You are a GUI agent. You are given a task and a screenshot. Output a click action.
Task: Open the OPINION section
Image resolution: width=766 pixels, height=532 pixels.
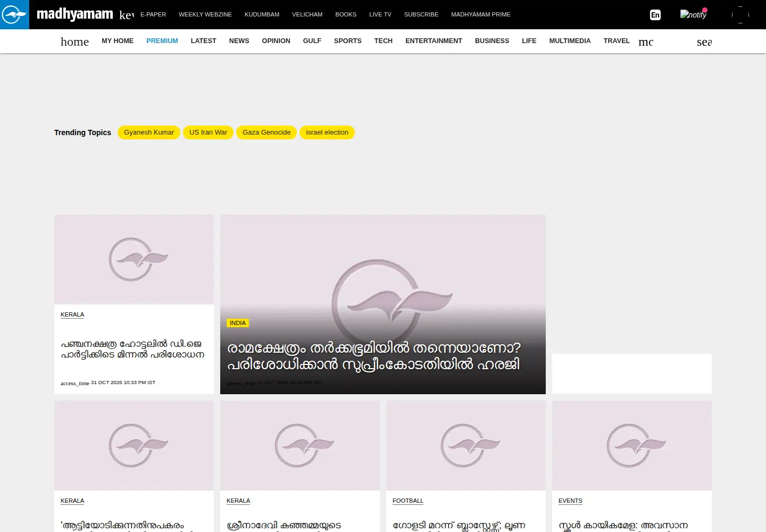(276, 41)
